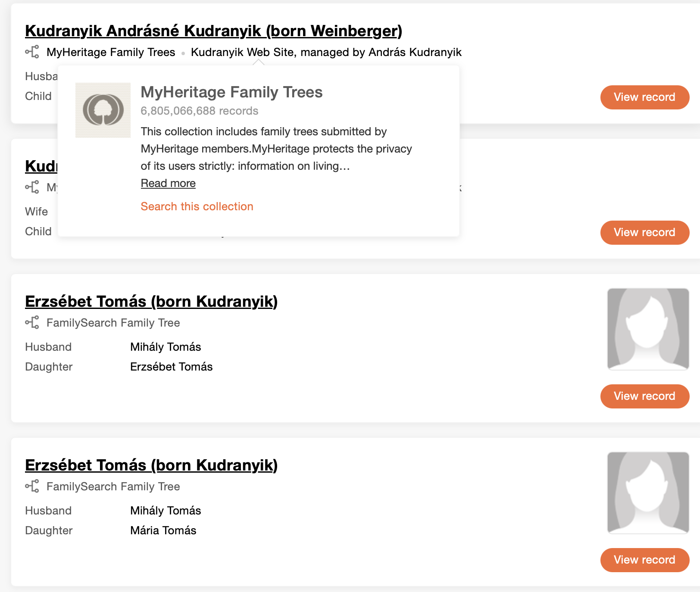This screenshot has height=592, width=700.
Task: Click MyHeritage Family Trees popup heading
Action: (x=231, y=92)
